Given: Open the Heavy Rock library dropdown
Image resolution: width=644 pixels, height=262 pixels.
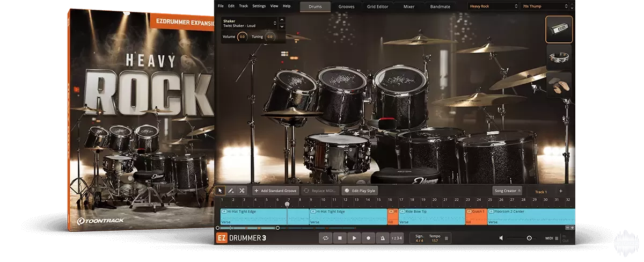Looking at the screenshot, I should (492, 6).
